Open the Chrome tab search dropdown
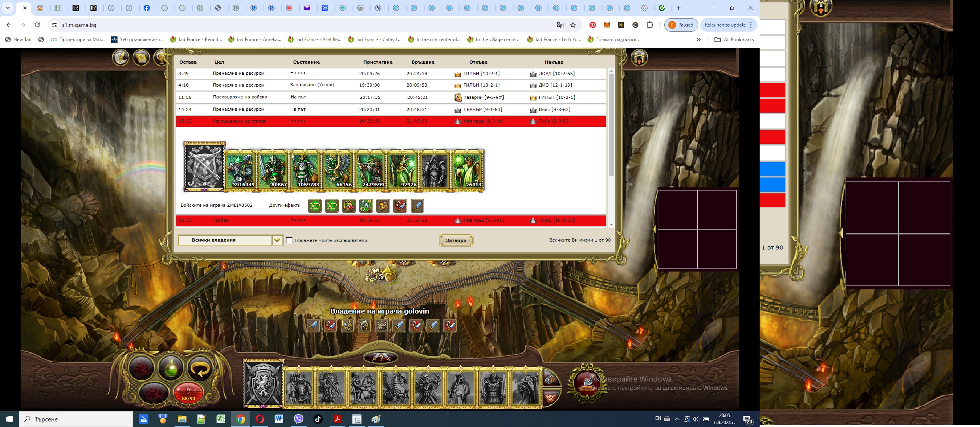This screenshot has width=980, height=427. click(8, 8)
